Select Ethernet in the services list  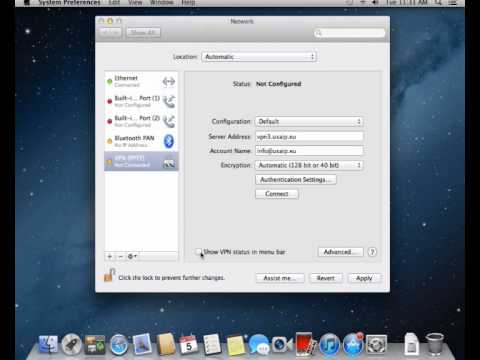click(x=141, y=81)
